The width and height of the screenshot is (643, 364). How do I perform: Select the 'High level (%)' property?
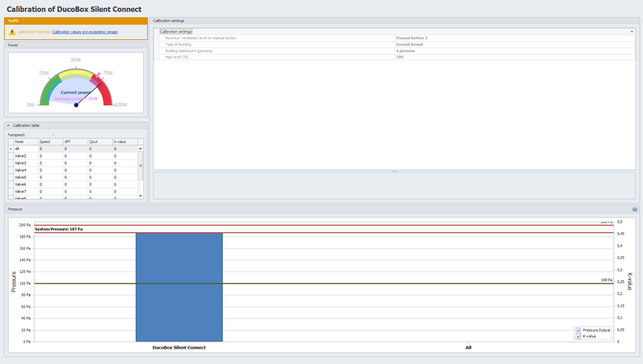[x=397, y=57]
